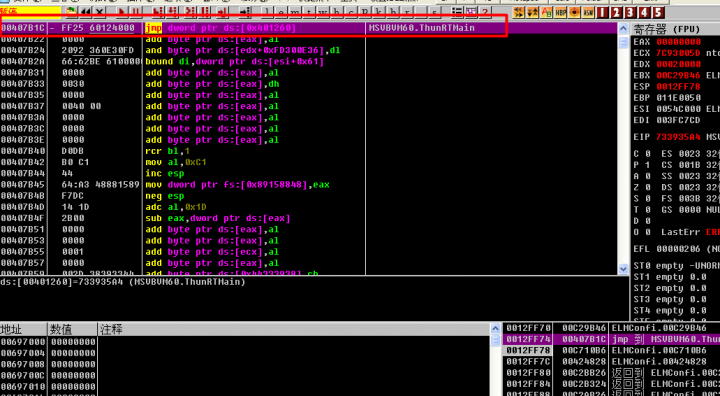Click the dark red number 1 button
The width and height of the screenshot is (720, 396).
pyautogui.click(x=602, y=12)
